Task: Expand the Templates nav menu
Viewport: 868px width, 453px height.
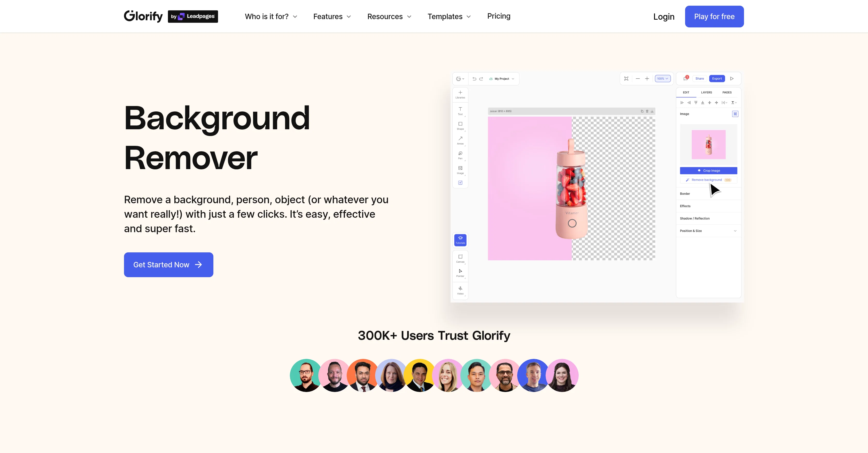Action: 449,17
